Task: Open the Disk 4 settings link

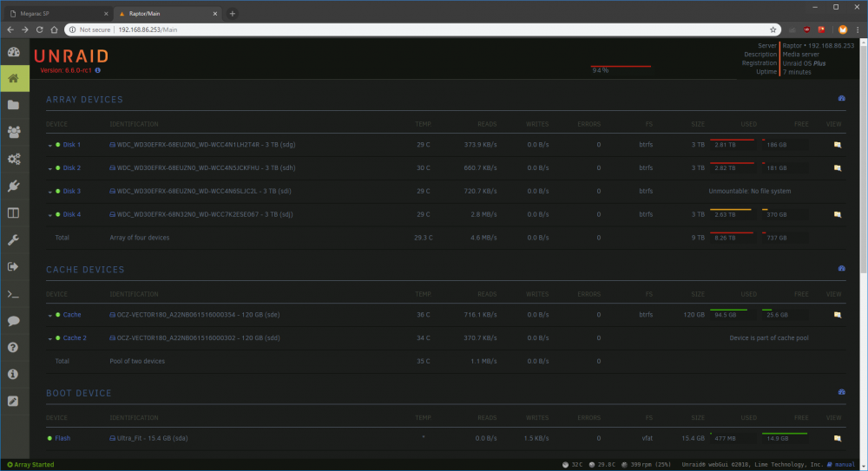Action: tap(71, 215)
